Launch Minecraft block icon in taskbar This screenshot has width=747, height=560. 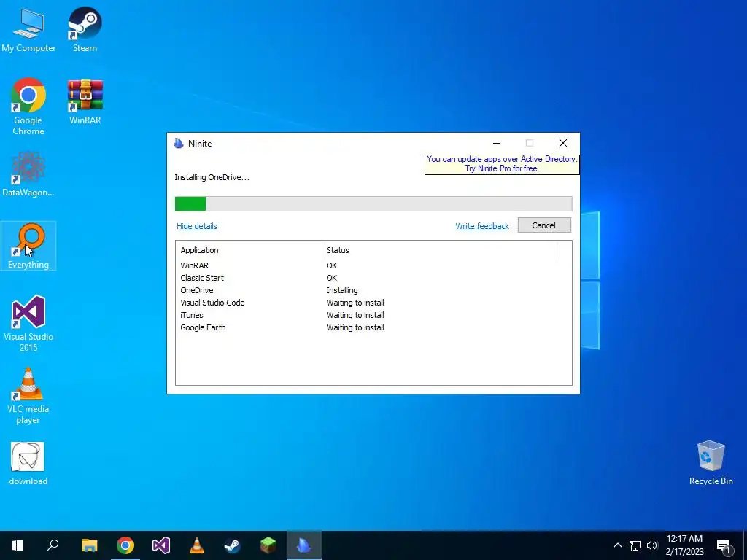(x=268, y=545)
